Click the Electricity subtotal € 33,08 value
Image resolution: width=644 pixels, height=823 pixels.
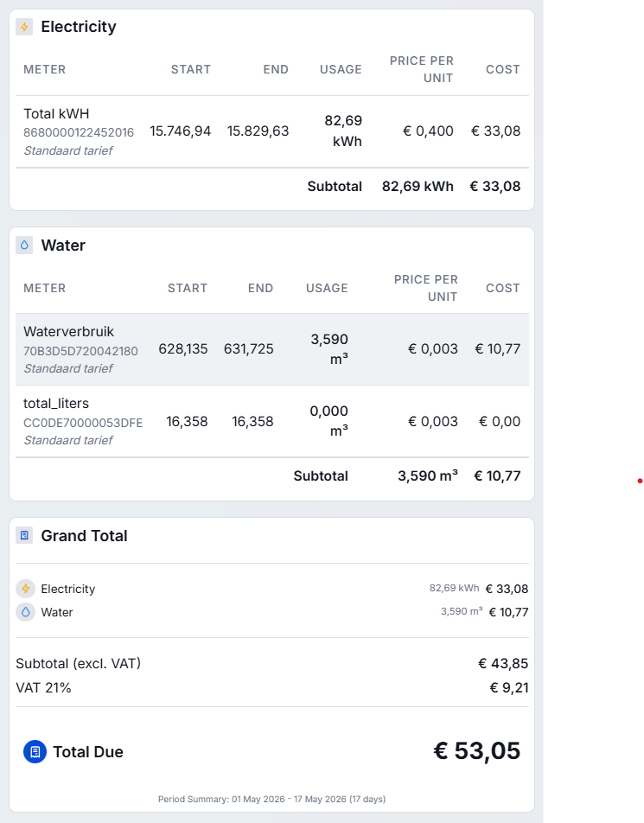pos(495,187)
